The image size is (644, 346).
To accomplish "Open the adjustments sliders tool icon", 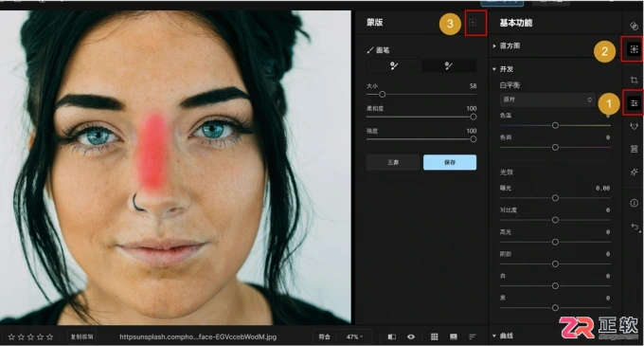I will 634,102.
